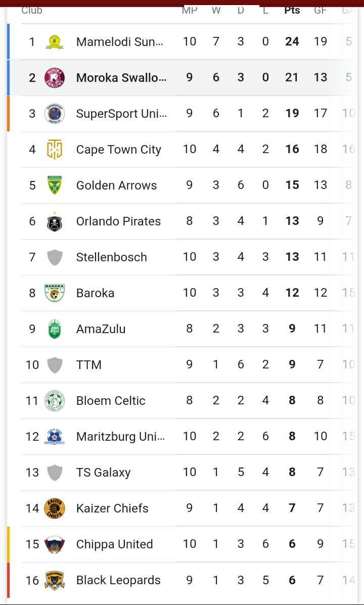Click the Golden Arrows club crest

coord(55,185)
